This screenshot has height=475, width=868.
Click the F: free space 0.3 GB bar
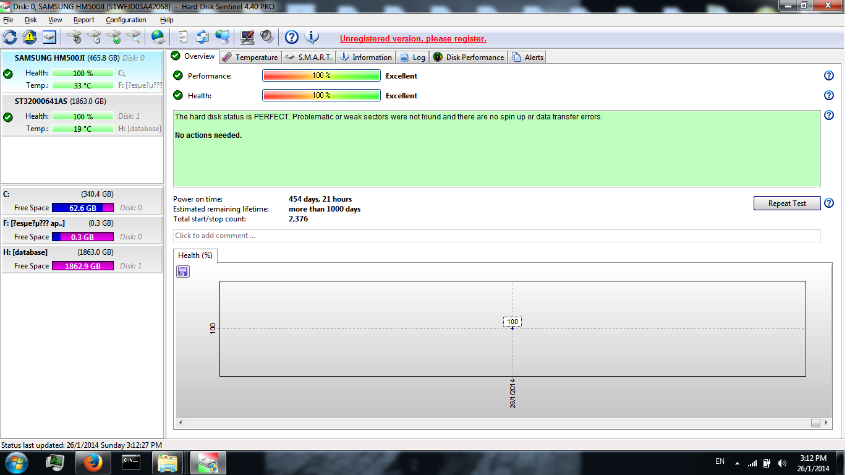[83, 237]
